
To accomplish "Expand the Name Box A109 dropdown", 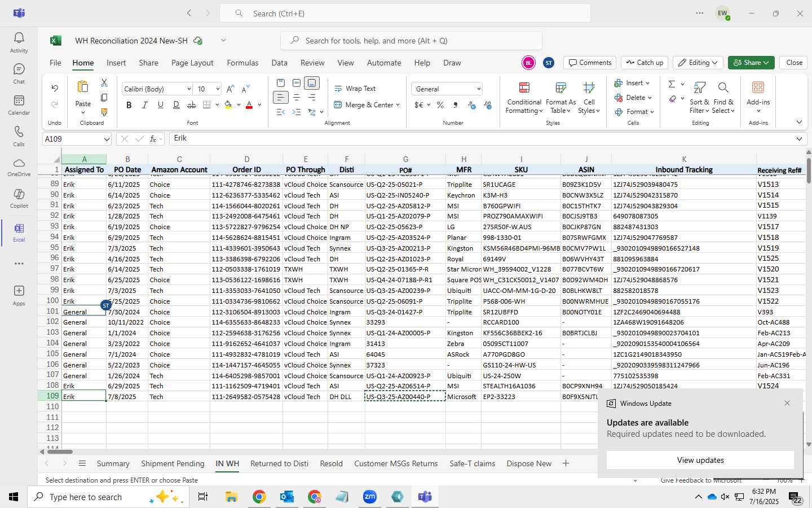I will (107, 139).
